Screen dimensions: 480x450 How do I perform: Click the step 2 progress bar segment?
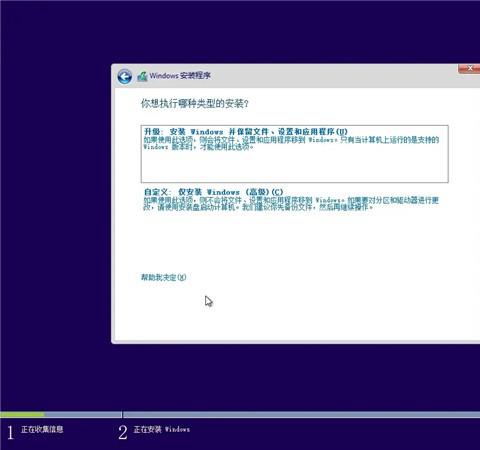coord(301,414)
